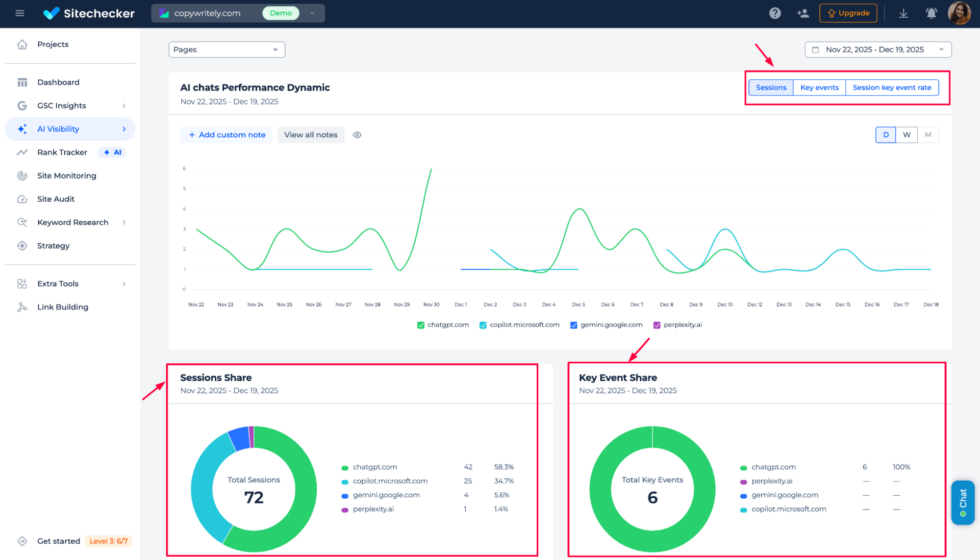The height and width of the screenshot is (560, 980).
Task: Toggle notes visibility eye icon
Action: point(357,135)
